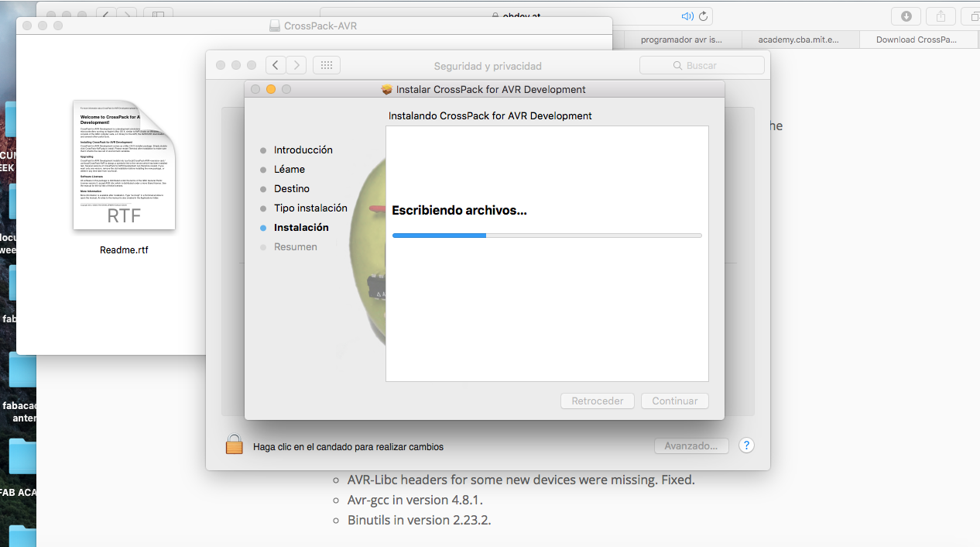Select the Resumen step in the installer sidebar

point(296,247)
